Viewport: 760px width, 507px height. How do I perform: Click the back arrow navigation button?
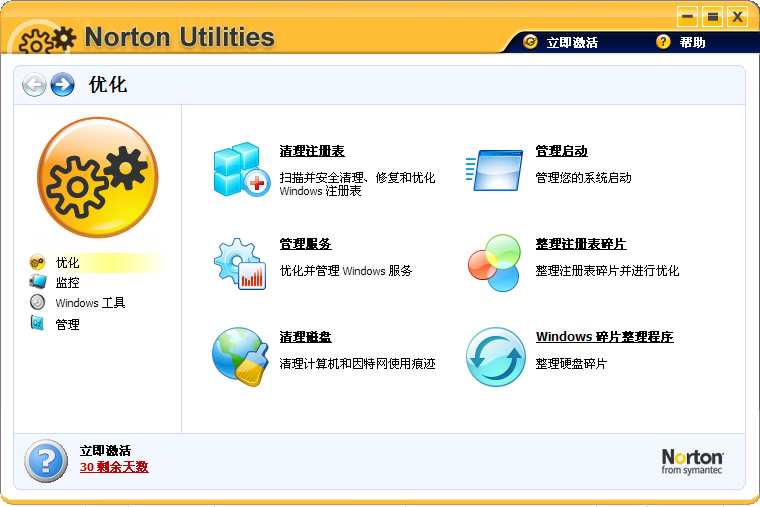click(34, 85)
